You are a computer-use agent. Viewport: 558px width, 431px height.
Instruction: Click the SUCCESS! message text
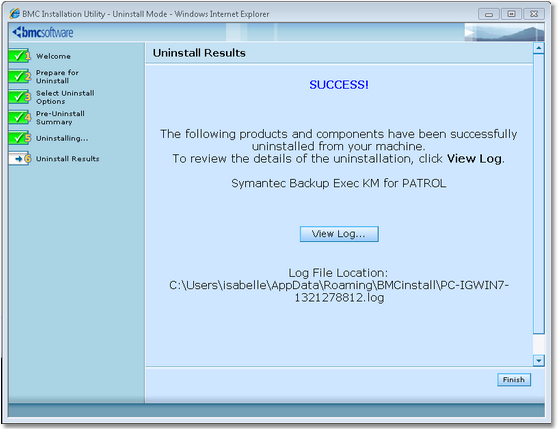(x=339, y=85)
